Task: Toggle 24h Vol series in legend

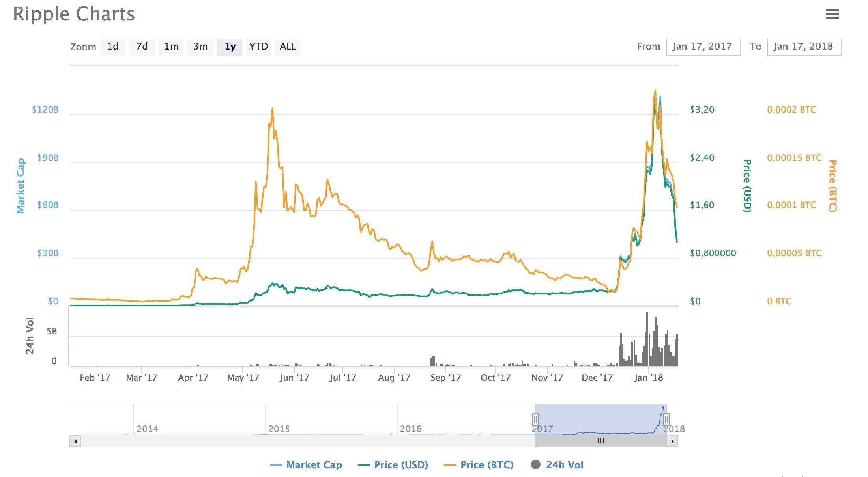Action: coord(557,465)
